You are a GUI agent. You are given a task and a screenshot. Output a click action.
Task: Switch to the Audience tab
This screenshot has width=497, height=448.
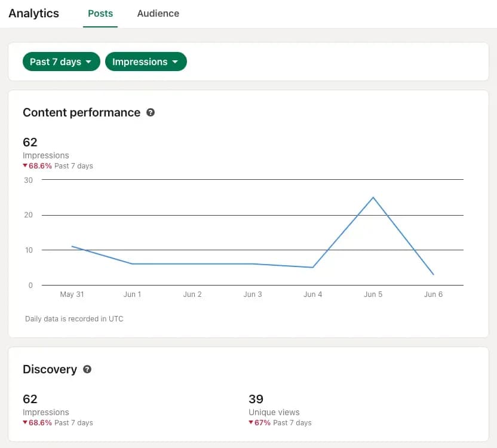coord(158,13)
